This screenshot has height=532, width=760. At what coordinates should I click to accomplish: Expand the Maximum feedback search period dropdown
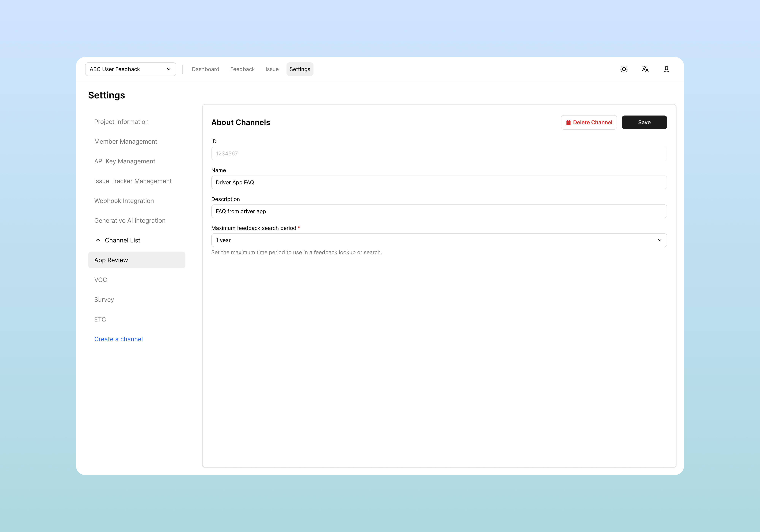point(439,240)
